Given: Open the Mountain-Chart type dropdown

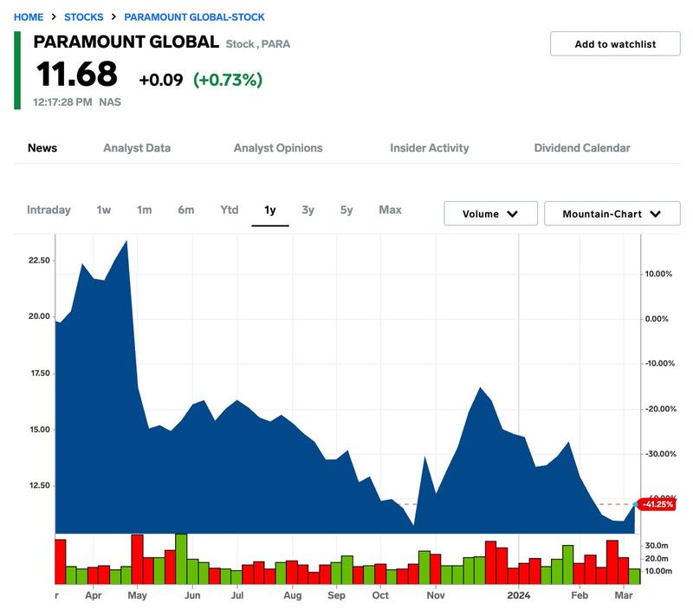Looking at the screenshot, I should point(612,214).
